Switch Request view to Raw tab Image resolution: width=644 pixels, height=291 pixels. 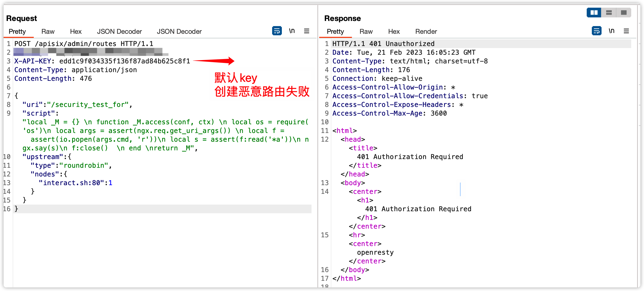coord(48,31)
